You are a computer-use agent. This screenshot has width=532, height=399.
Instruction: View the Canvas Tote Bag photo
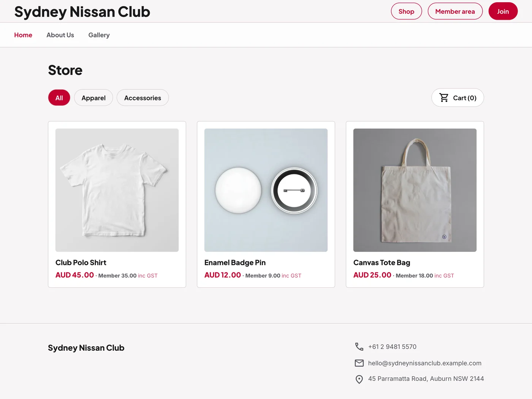pyautogui.click(x=415, y=190)
